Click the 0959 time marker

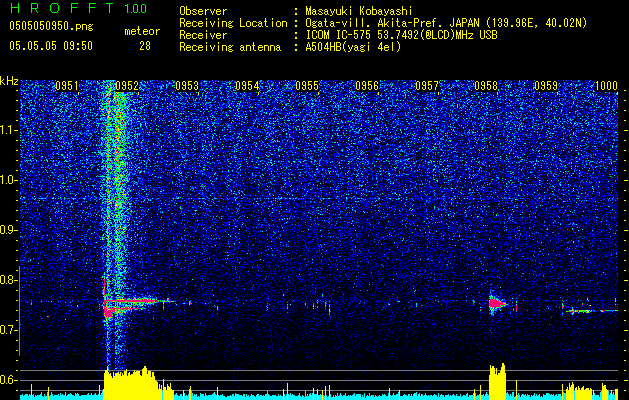546,86
